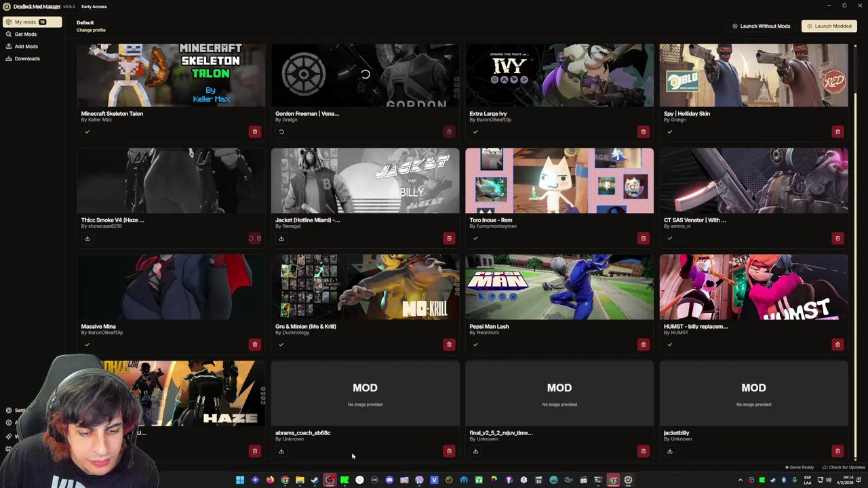The image size is (868, 488).
Task: Install the jacketbilly mod
Action: 669,451
